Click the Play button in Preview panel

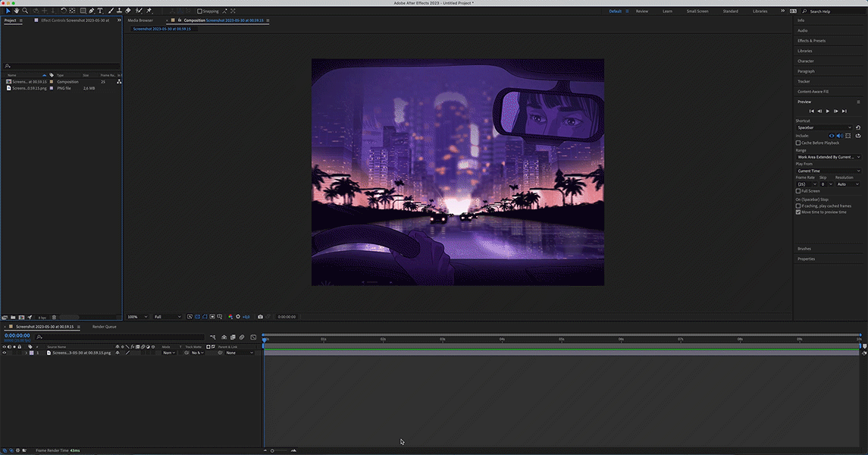828,111
